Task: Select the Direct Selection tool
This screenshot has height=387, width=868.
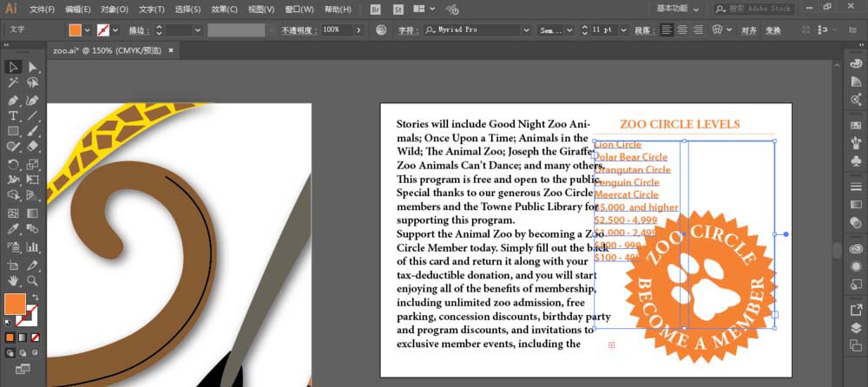Action: pos(33,67)
